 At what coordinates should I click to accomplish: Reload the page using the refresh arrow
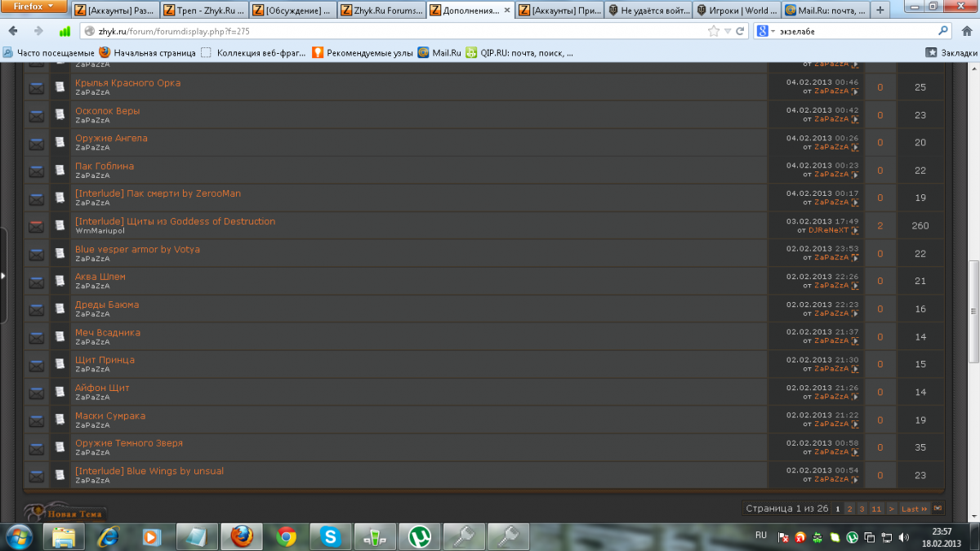click(740, 31)
